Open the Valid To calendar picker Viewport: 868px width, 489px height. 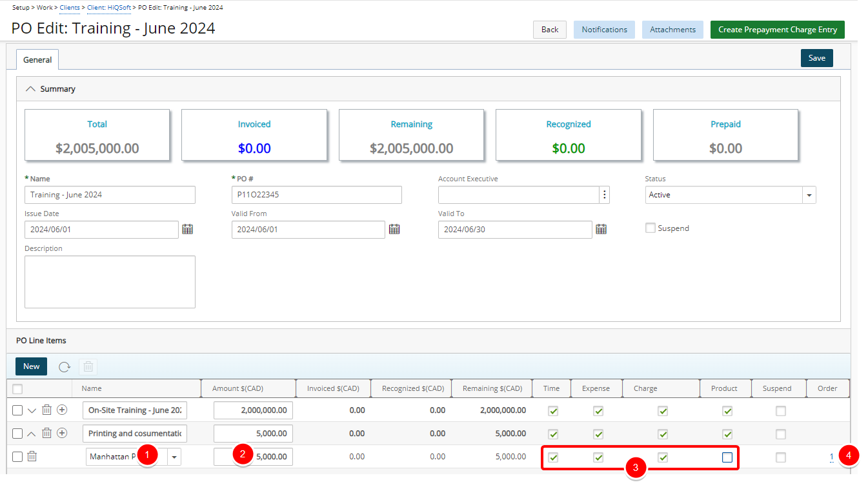click(601, 229)
